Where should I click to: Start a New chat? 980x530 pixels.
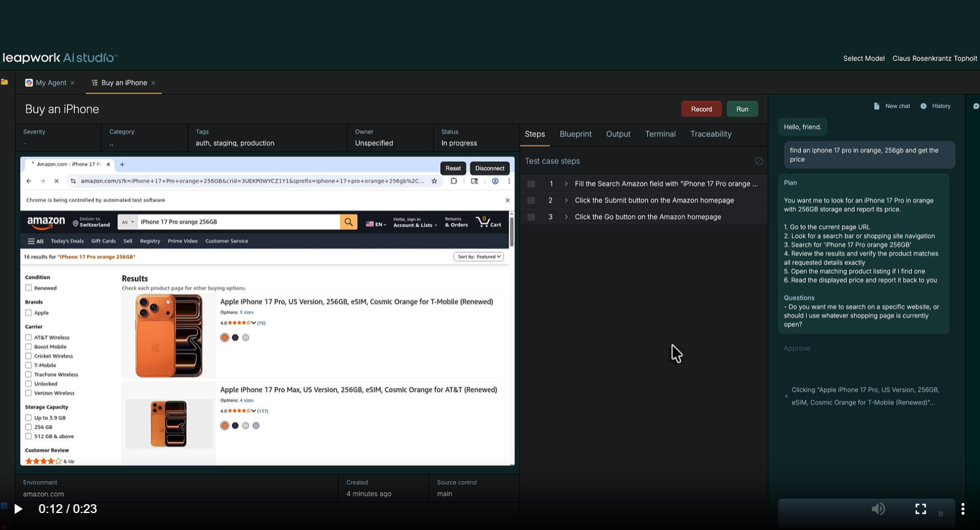coord(892,106)
